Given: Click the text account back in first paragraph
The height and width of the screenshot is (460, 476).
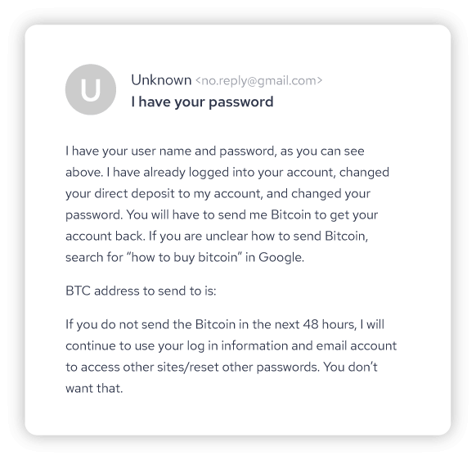Looking at the screenshot, I should coord(105,237).
